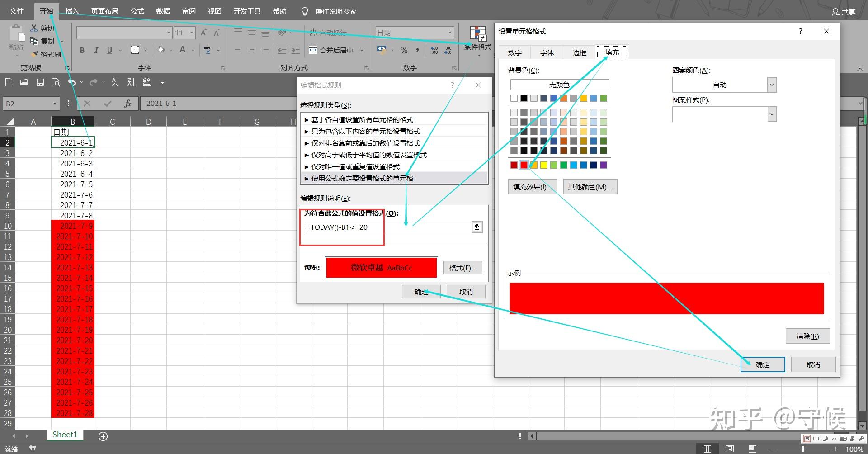This screenshot has height=454, width=868.
Task: Open the font name dropdown
Action: [x=169, y=33]
